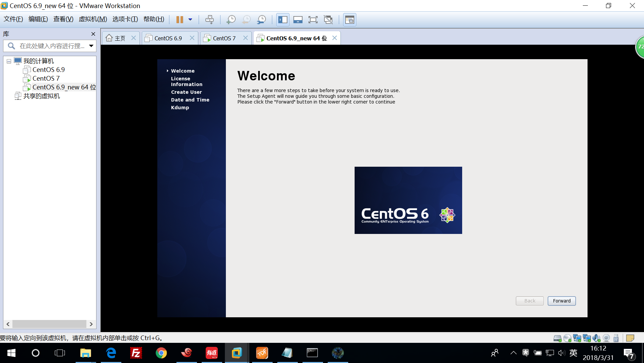
Task: Click the Forward button in setup
Action: [x=562, y=301]
